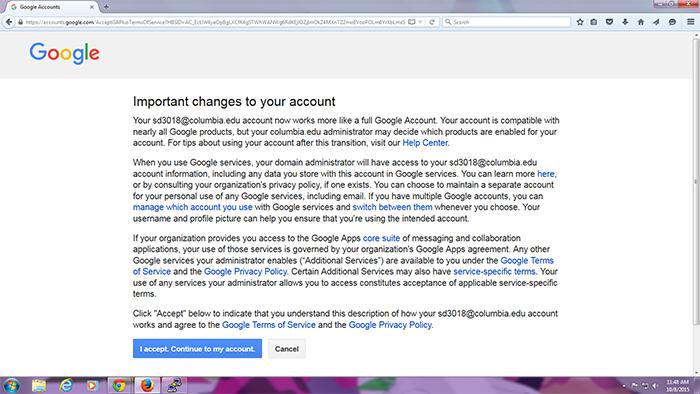Bookmark this page with the star icon
Image resolution: width=700 pixels, height=394 pixels.
point(580,22)
